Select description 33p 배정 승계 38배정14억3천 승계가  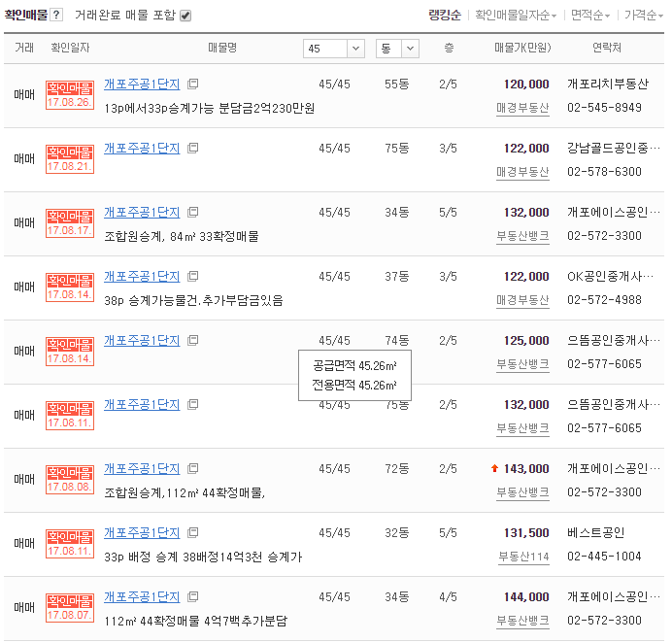203,557
